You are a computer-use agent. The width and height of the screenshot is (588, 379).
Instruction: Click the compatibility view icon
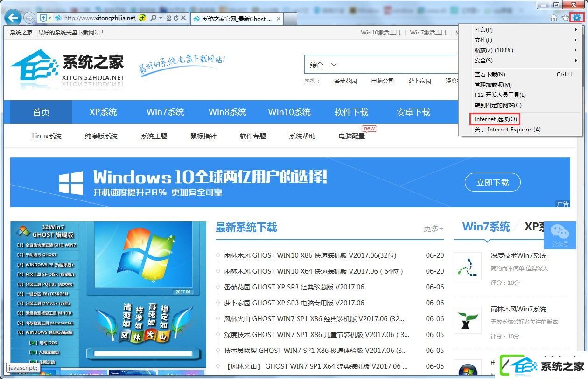tap(168, 18)
